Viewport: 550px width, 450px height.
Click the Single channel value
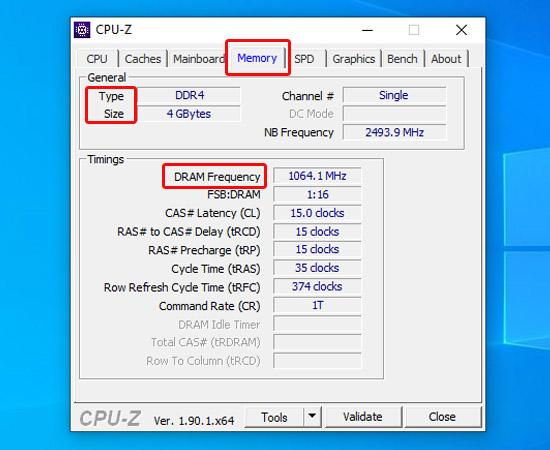394,95
